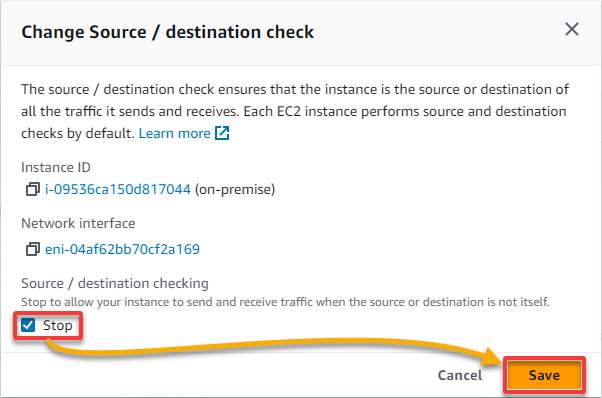Click the Instance ID field label
Viewport: 602px width, 398px height.
[x=56, y=167]
